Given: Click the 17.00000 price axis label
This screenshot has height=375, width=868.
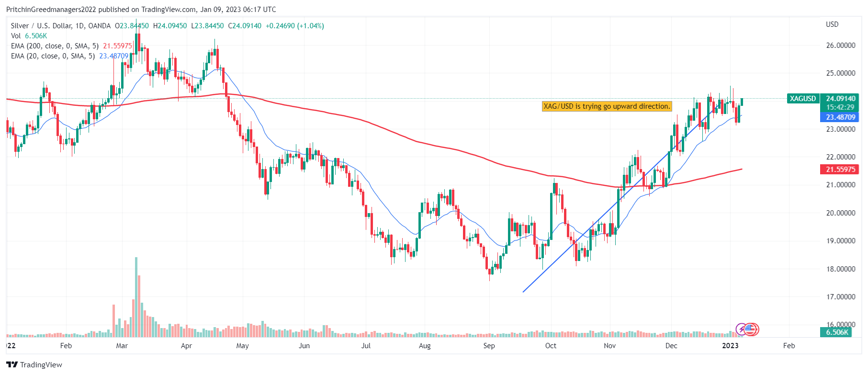Looking at the screenshot, I should [841, 297].
